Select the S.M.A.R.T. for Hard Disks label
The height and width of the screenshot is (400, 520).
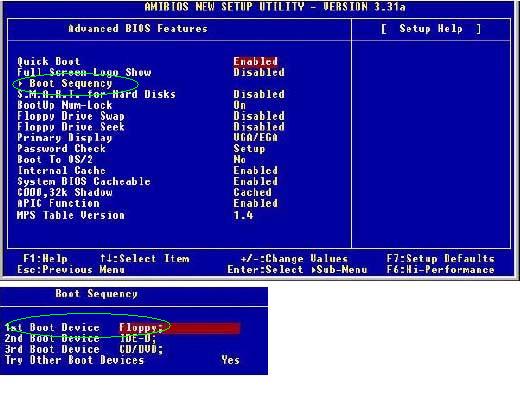pyautogui.click(x=96, y=94)
